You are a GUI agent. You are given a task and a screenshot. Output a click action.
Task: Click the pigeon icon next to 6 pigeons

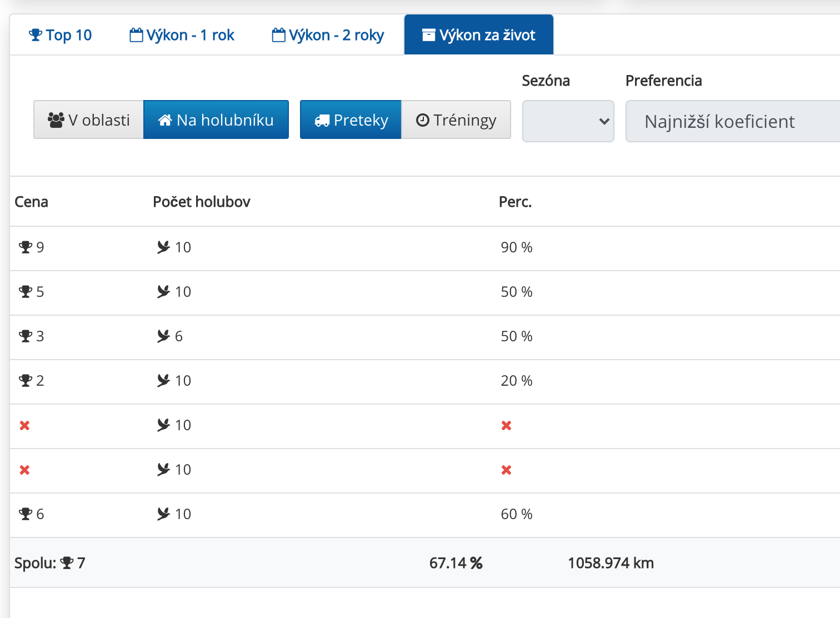[163, 336]
